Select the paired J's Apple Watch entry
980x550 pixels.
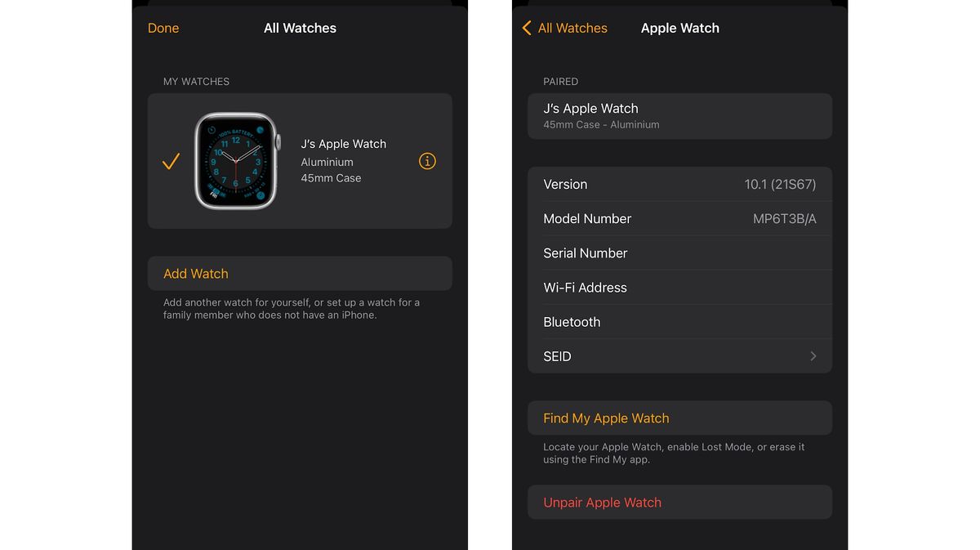point(679,115)
